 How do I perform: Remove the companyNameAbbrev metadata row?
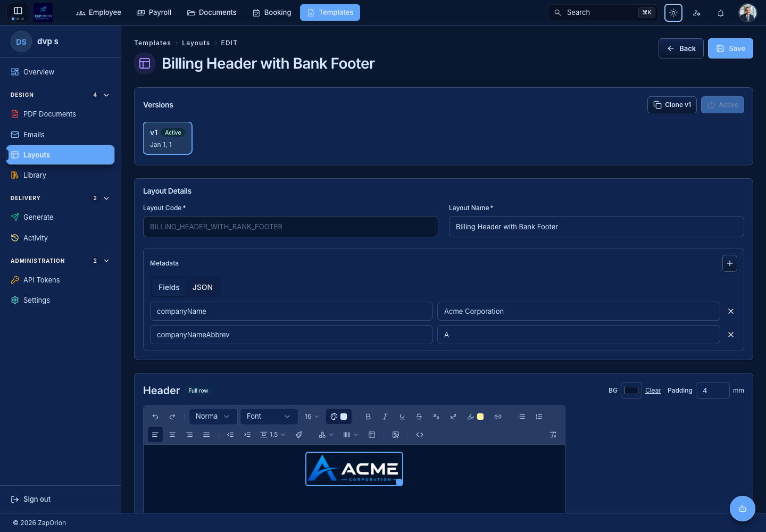tap(731, 335)
